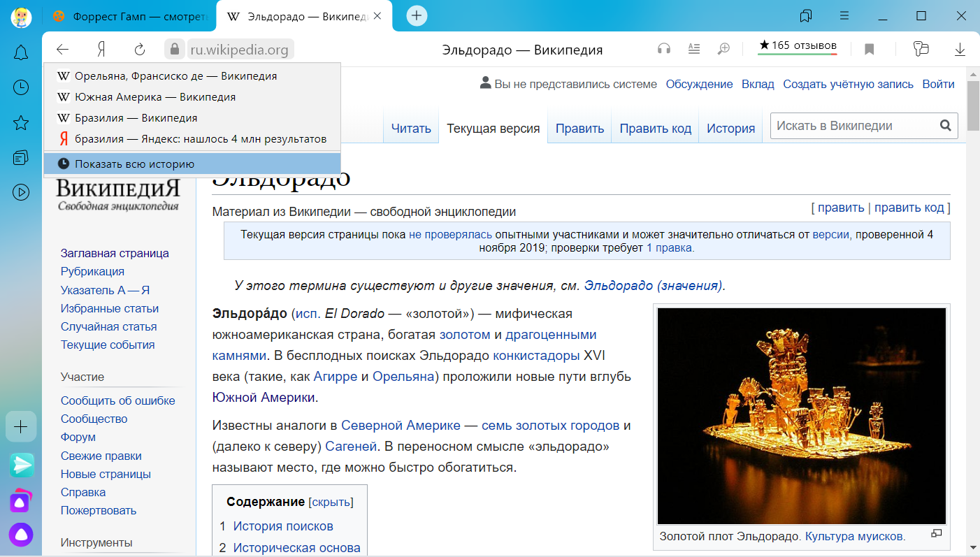Open notifications bell in sidebar
The height and width of the screenshot is (557, 980).
tap(21, 52)
